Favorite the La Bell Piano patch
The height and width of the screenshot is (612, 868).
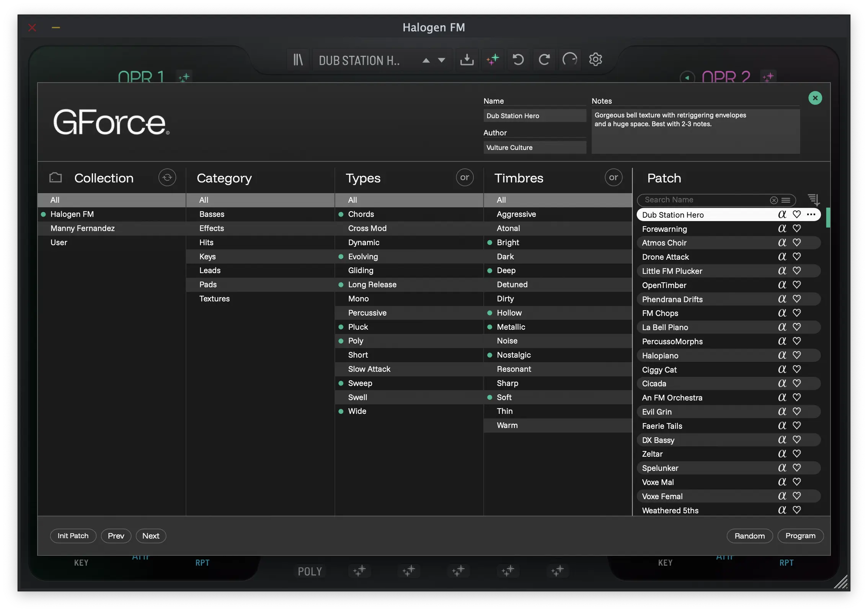click(797, 327)
